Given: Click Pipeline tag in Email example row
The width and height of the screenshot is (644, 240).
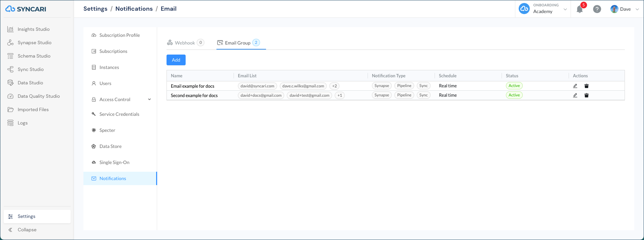Looking at the screenshot, I should (404, 86).
